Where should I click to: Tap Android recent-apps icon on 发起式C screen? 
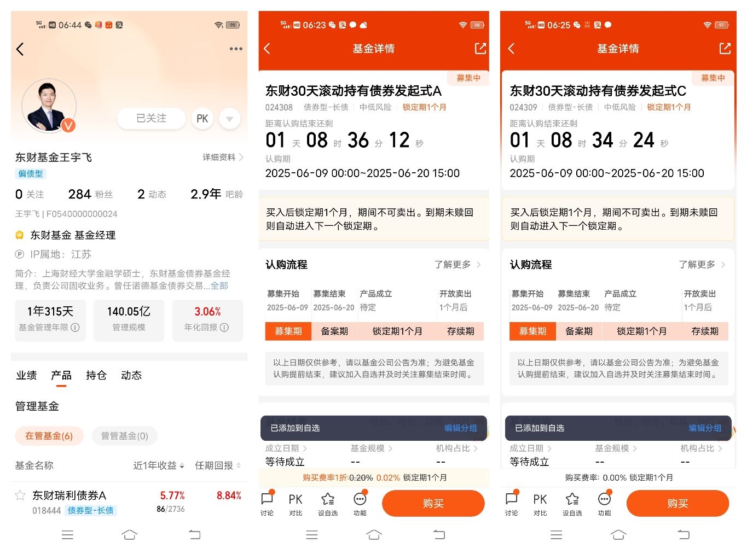(557, 535)
